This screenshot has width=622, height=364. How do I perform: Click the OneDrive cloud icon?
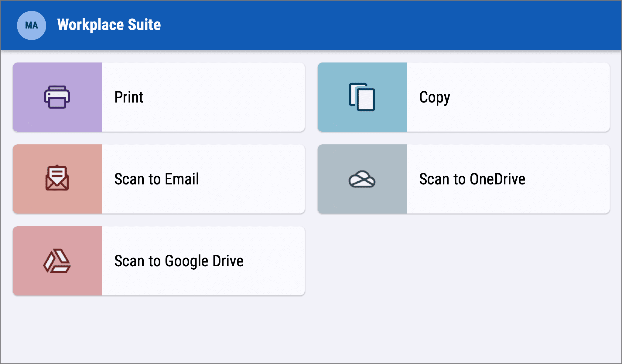click(362, 179)
